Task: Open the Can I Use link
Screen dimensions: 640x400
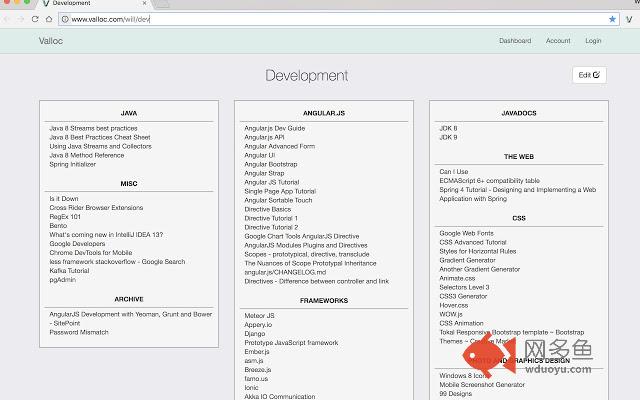Action: coord(453,171)
